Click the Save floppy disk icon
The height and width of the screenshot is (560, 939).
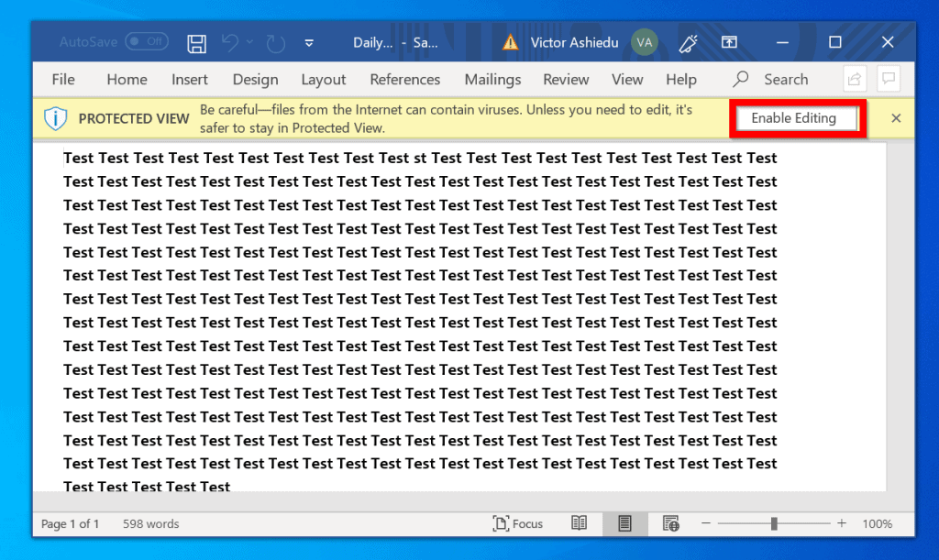pyautogui.click(x=196, y=43)
